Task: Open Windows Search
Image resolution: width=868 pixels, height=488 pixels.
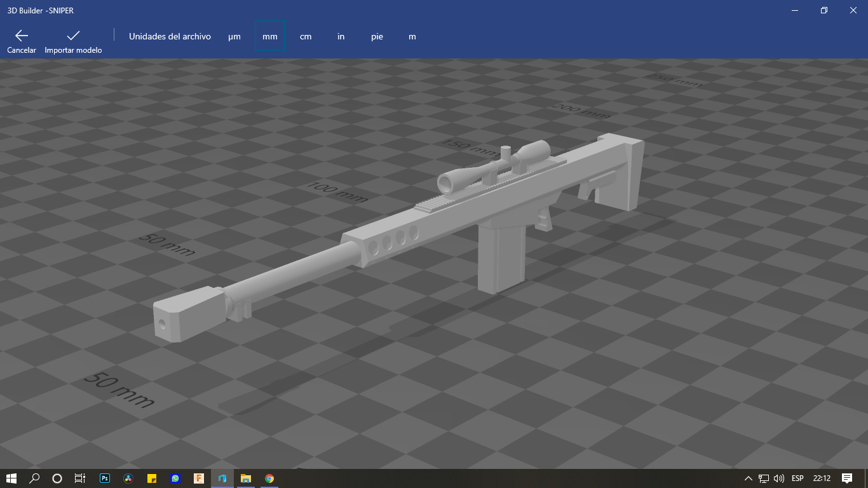Action: click(34, 478)
